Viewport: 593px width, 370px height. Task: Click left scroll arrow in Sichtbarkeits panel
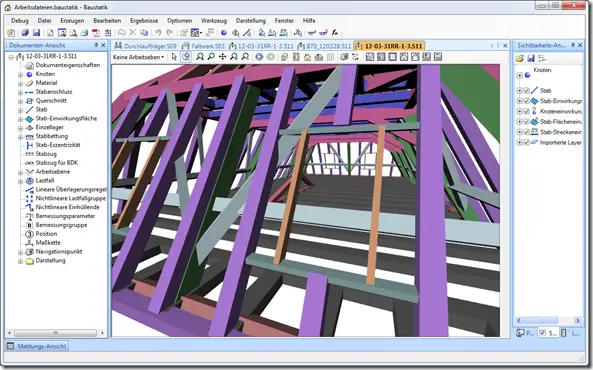(x=518, y=320)
